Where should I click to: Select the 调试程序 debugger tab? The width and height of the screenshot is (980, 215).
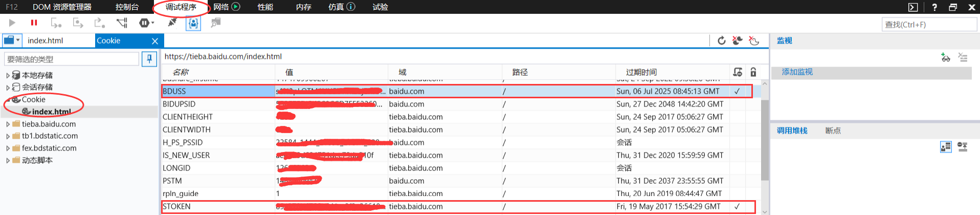tap(181, 7)
